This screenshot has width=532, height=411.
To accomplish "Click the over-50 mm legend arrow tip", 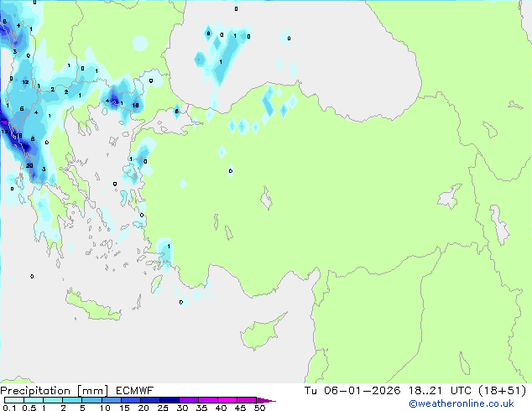I will (266, 400).
